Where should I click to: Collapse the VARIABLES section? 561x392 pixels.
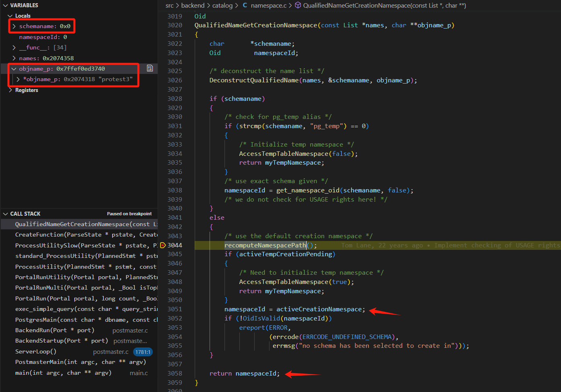pyautogui.click(x=5, y=5)
